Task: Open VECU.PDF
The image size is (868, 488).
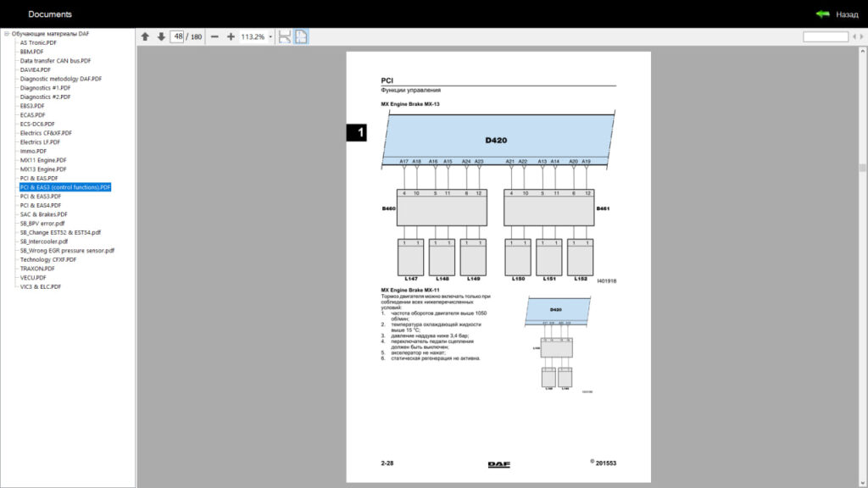Action: coord(33,278)
